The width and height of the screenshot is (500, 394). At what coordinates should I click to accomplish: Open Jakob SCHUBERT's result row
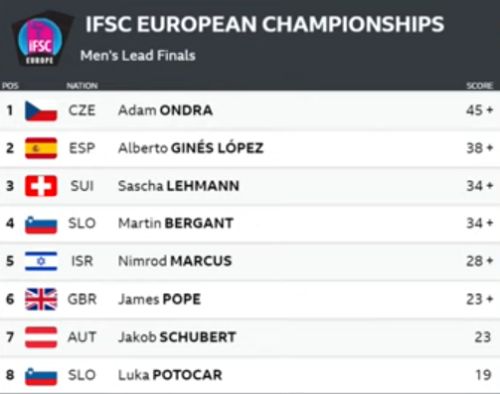click(250, 337)
